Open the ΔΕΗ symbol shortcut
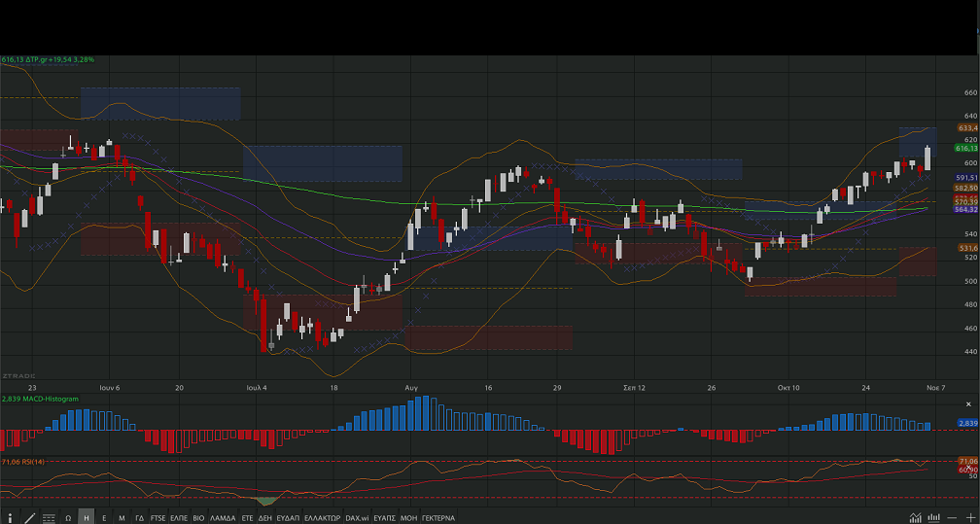 [x=265, y=518]
